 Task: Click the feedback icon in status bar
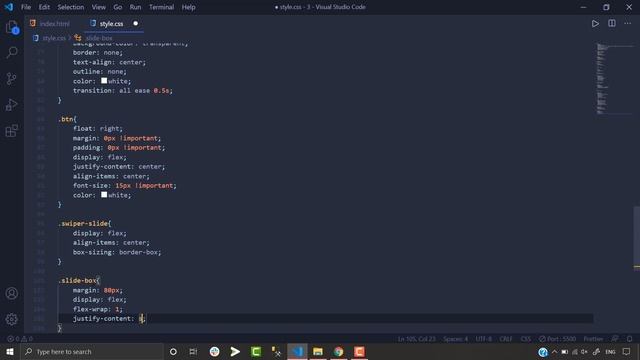coord(615,339)
